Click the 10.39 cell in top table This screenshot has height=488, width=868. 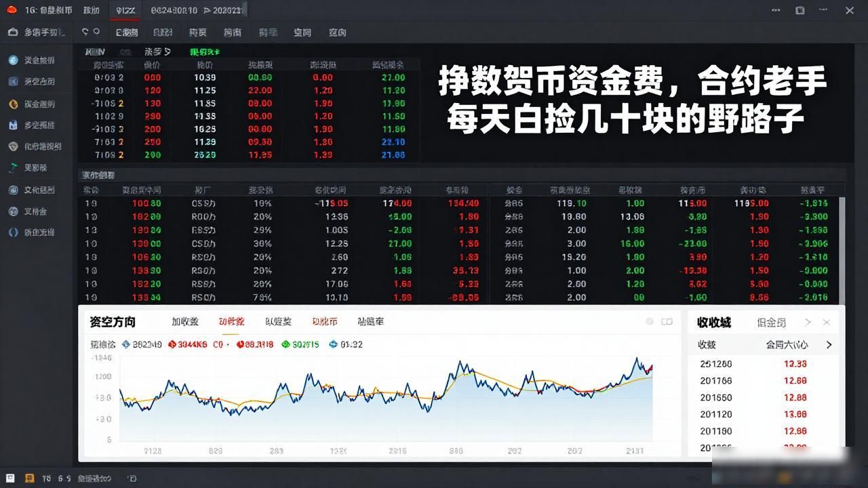pos(205,77)
